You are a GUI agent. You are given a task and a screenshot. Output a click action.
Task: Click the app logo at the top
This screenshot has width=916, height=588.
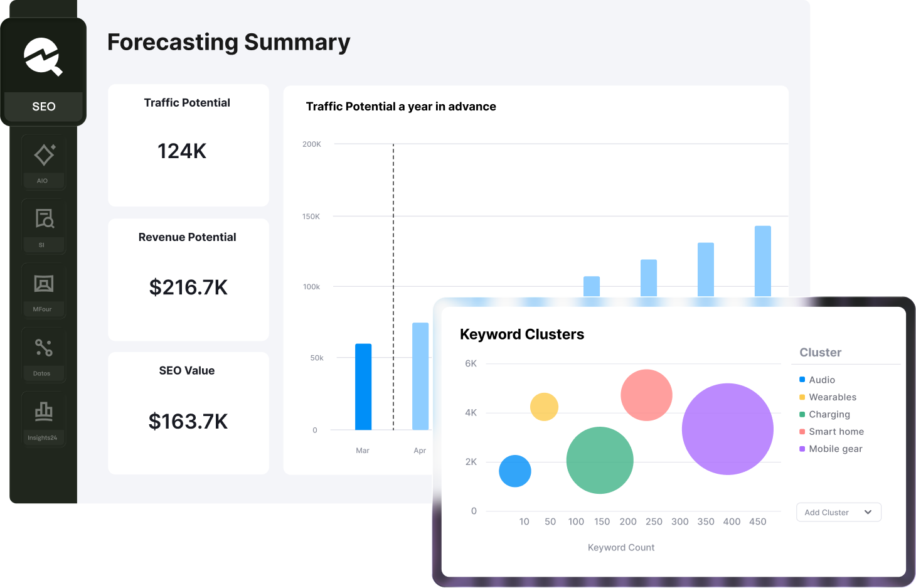[x=43, y=57]
